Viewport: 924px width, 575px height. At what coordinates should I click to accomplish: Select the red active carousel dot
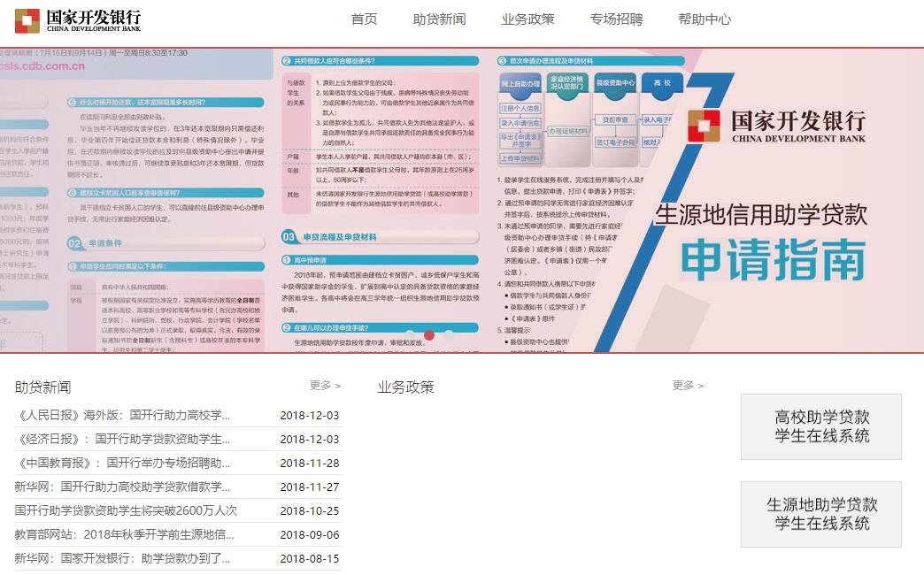point(429,335)
